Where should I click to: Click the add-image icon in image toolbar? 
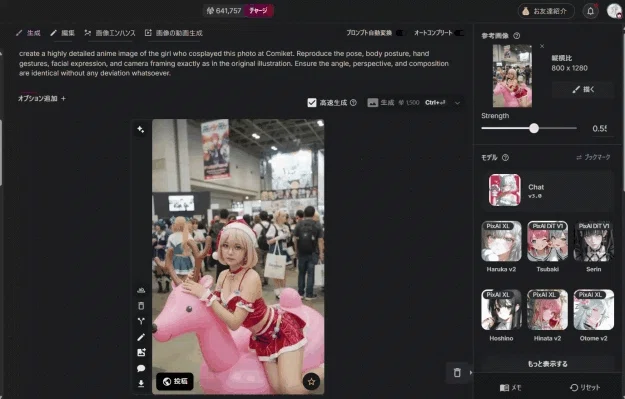tap(141, 352)
